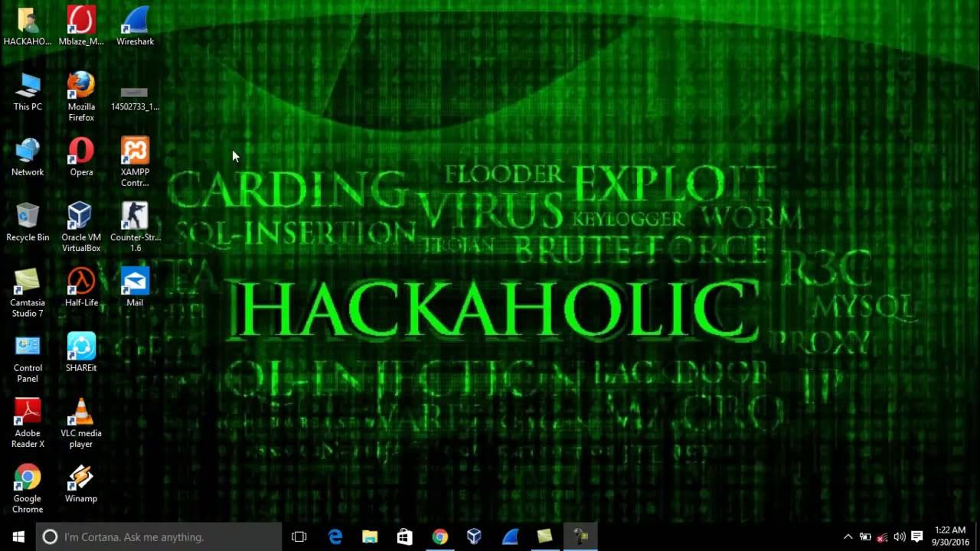Select the Counter-Strike 1.6 desktop shortcut

click(135, 227)
